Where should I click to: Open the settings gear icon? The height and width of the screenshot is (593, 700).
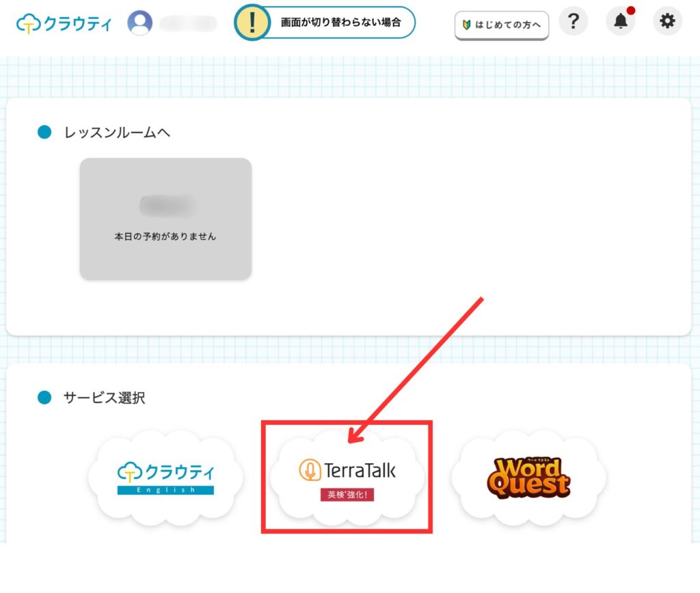(667, 21)
